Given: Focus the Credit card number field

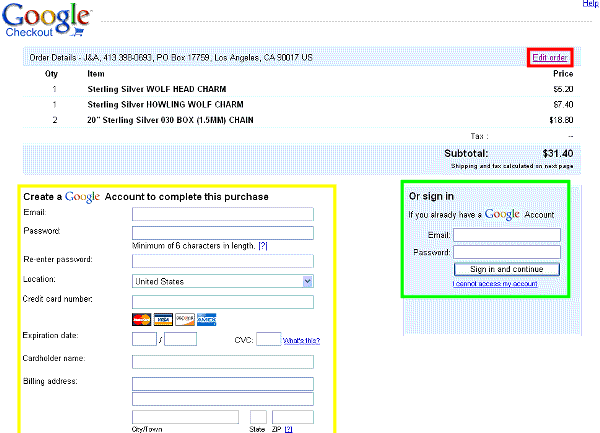Looking at the screenshot, I should click(x=223, y=302).
